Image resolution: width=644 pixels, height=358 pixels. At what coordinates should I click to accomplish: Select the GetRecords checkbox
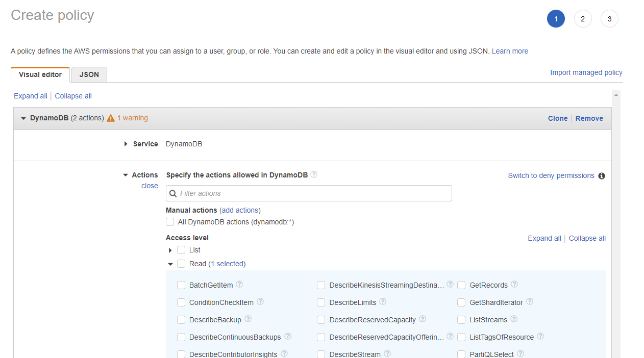coord(461,285)
